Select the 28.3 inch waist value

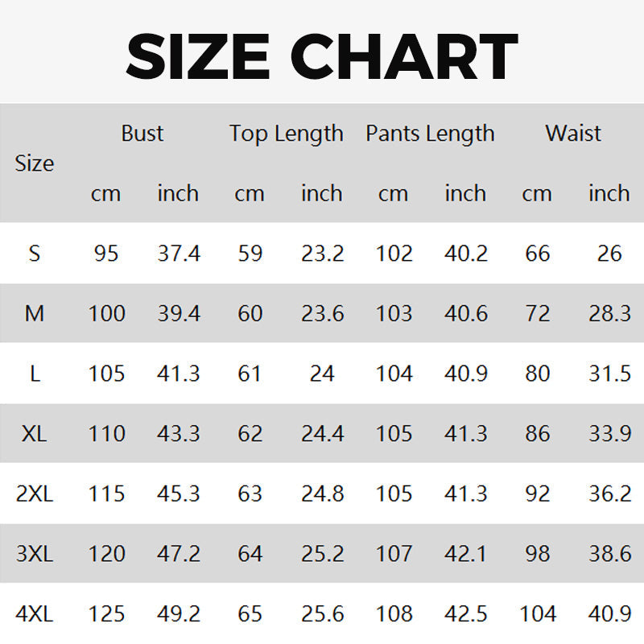pos(609,313)
